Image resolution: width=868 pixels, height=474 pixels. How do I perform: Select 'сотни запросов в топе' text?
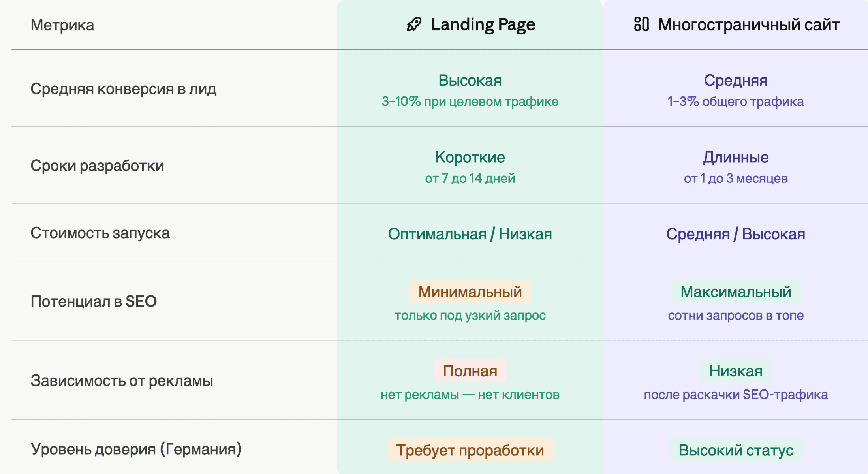click(736, 316)
